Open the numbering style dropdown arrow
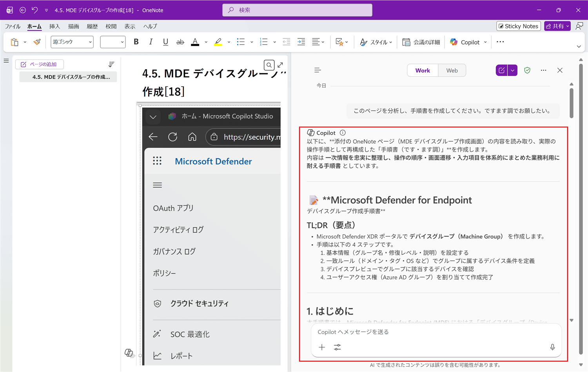 274,42
